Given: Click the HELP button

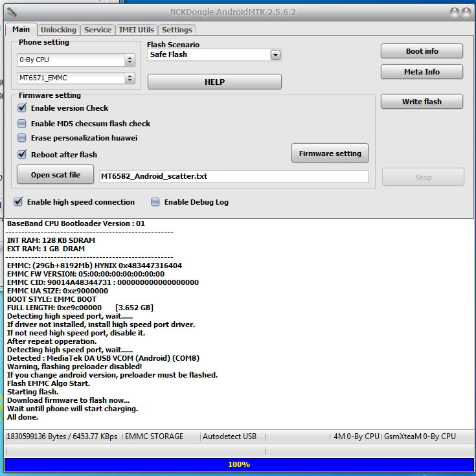Looking at the screenshot, I should point(214,82).
